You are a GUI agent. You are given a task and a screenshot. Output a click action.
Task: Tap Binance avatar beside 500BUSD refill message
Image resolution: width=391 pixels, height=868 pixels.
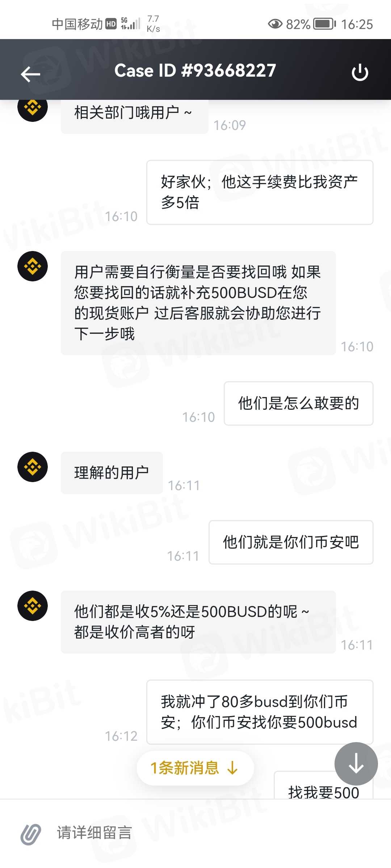33,266
